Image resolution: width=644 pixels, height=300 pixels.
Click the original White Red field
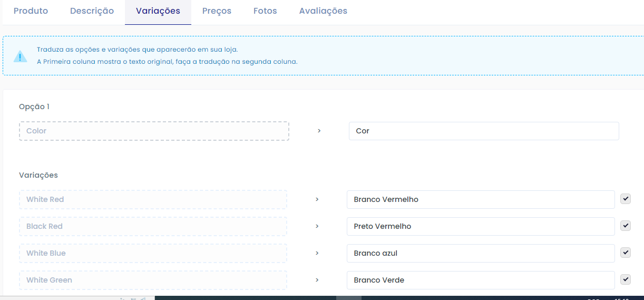[153, 199]
